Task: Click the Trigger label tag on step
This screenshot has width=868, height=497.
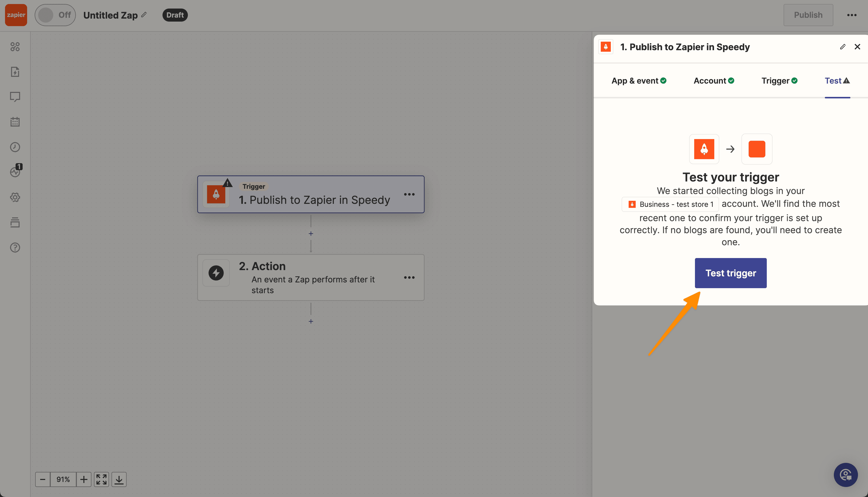Action: (x=254, y=186)
